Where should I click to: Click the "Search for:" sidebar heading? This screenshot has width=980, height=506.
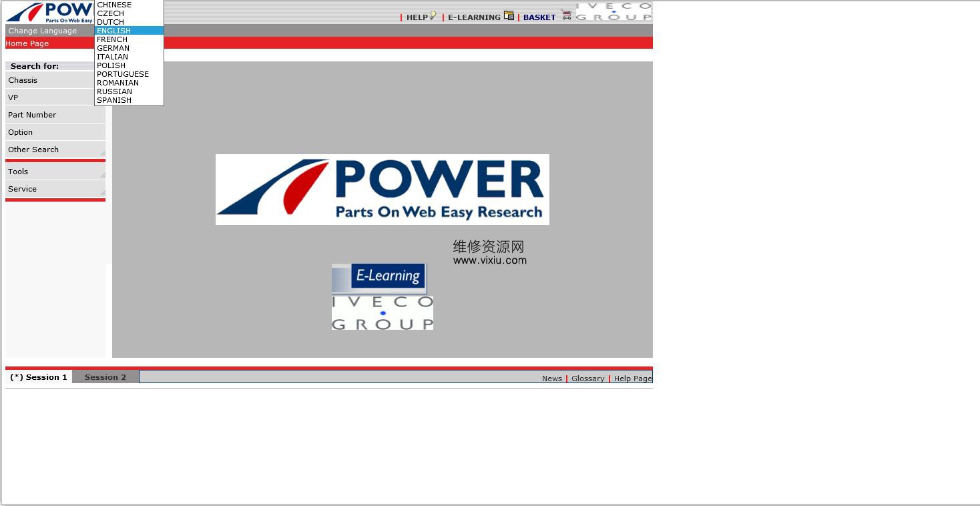pyautogui.click(x=35, y=66)
